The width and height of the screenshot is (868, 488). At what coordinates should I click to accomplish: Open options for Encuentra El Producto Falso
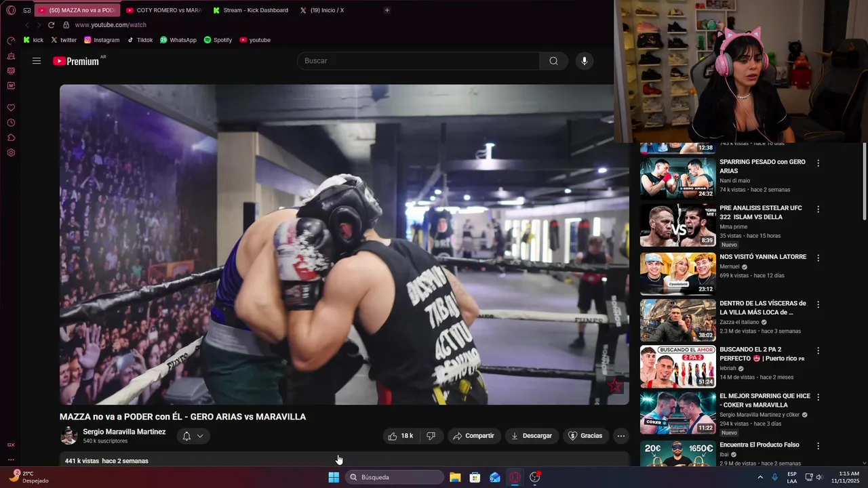(x=818, y=446)
